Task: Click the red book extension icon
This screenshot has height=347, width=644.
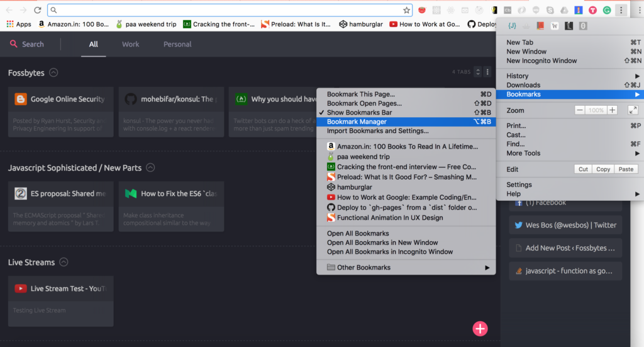Action: click(x=540, y=26)
